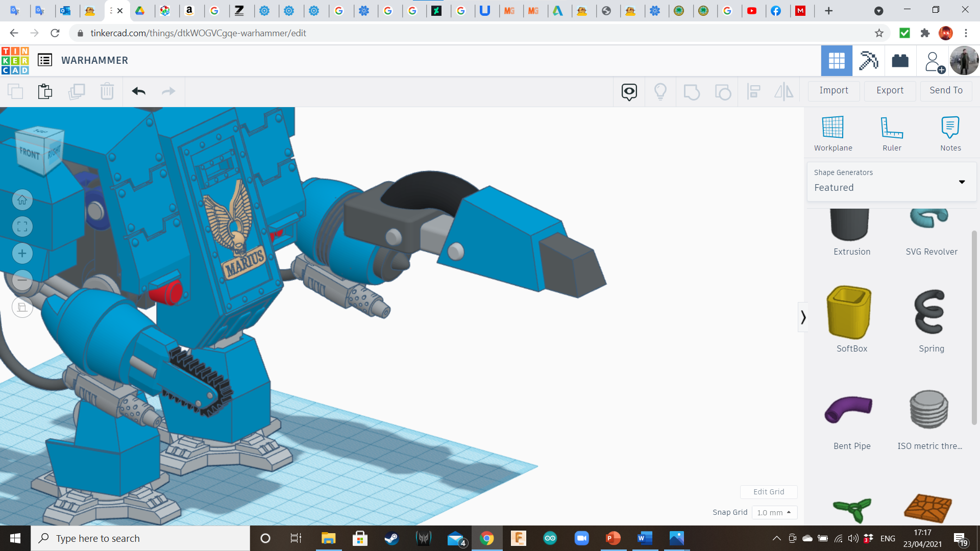Click the Delete trash icon
The height and width of the screenshot is (551, 980).
point(107,92)
